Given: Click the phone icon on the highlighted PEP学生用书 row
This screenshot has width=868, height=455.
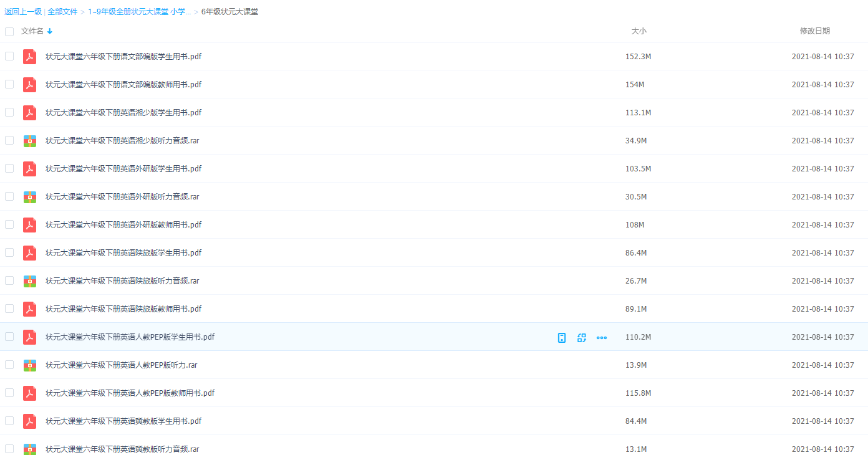Looking at the screenshot, I should [x=562, y=338].
